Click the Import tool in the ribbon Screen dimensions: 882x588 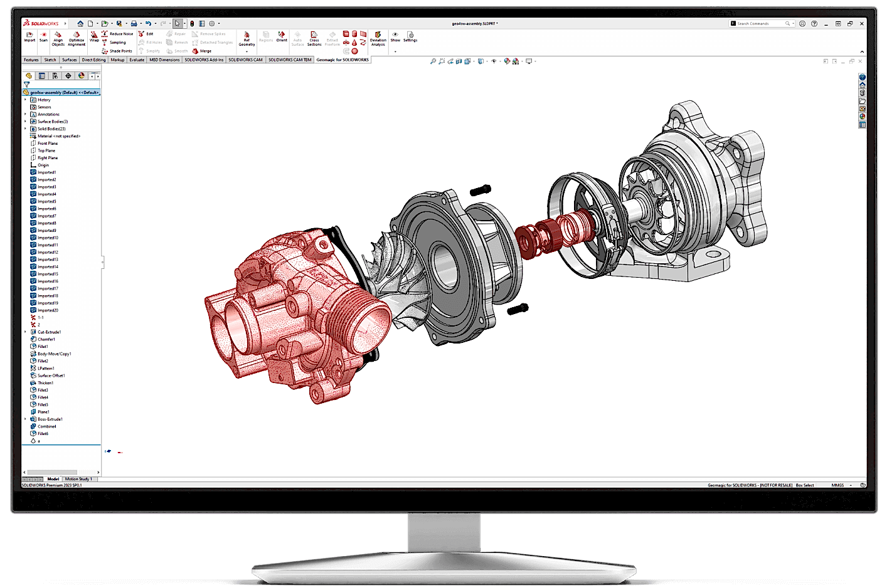tap(29, 37)
